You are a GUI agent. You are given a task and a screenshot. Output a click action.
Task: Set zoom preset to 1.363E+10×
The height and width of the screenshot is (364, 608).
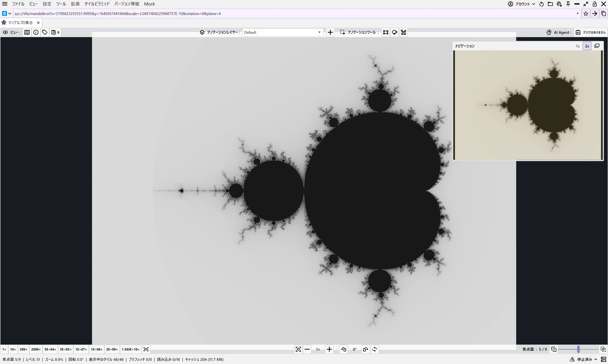pos(131,349)
